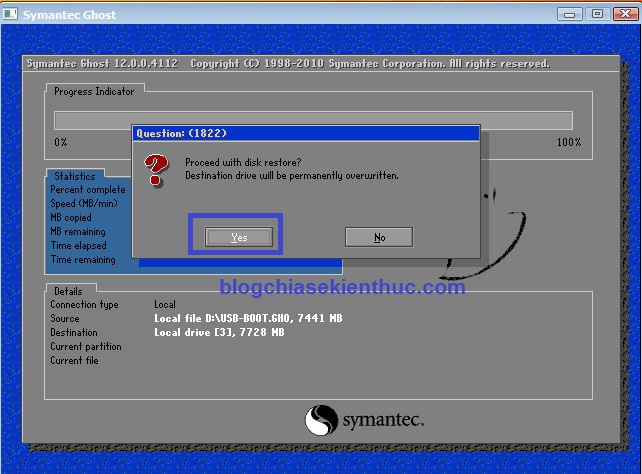Select "Time elapsed" statistics label
The height and width of the screenshot is (474, 642).
pyautogui.click(x=79, y=245)
